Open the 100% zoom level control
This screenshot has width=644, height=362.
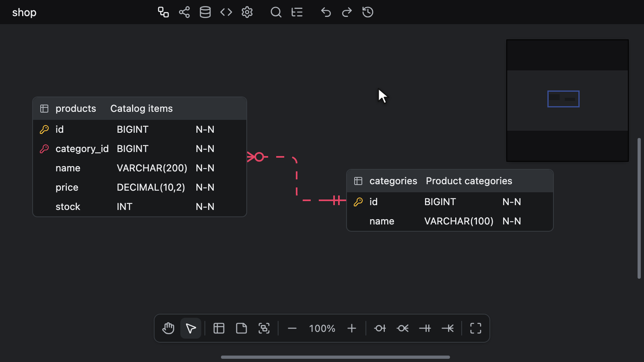(322, 328)
